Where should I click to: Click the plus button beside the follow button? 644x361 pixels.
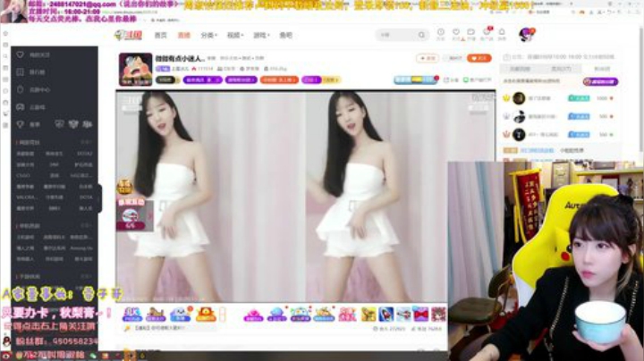(x=428, y=58)
